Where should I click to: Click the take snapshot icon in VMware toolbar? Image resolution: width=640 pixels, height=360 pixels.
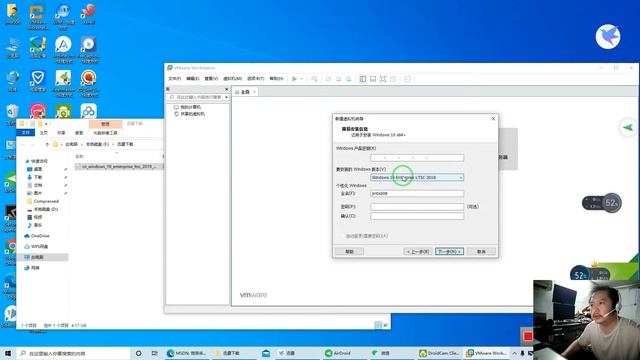[x=329, y=79]
